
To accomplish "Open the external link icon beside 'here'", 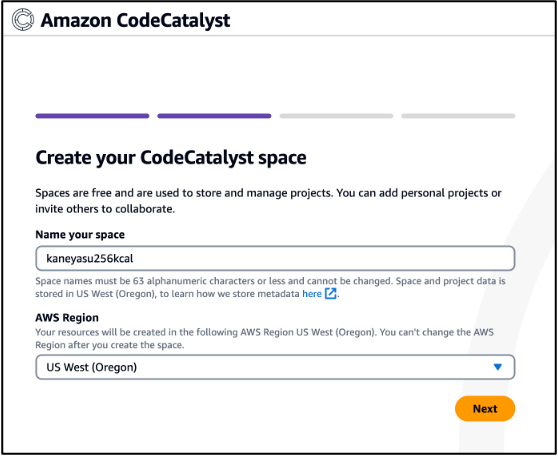I will click(331, 294).
